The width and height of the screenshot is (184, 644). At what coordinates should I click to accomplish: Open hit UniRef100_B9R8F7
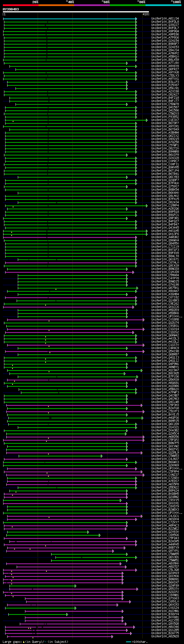pos(165,44)
